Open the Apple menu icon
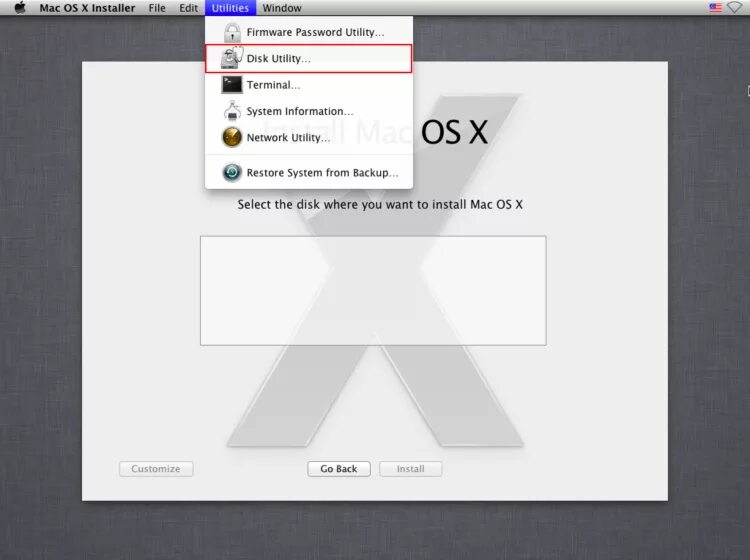This screenshot has width=750, height=560. click(x=20, y=8)
